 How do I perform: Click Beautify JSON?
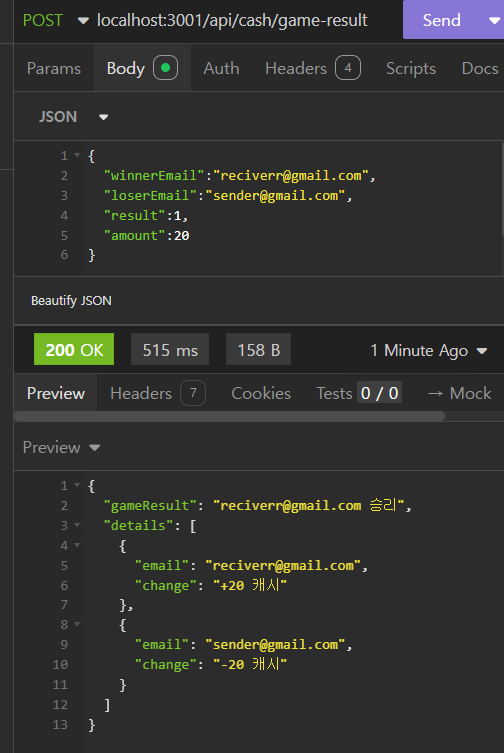71,301
